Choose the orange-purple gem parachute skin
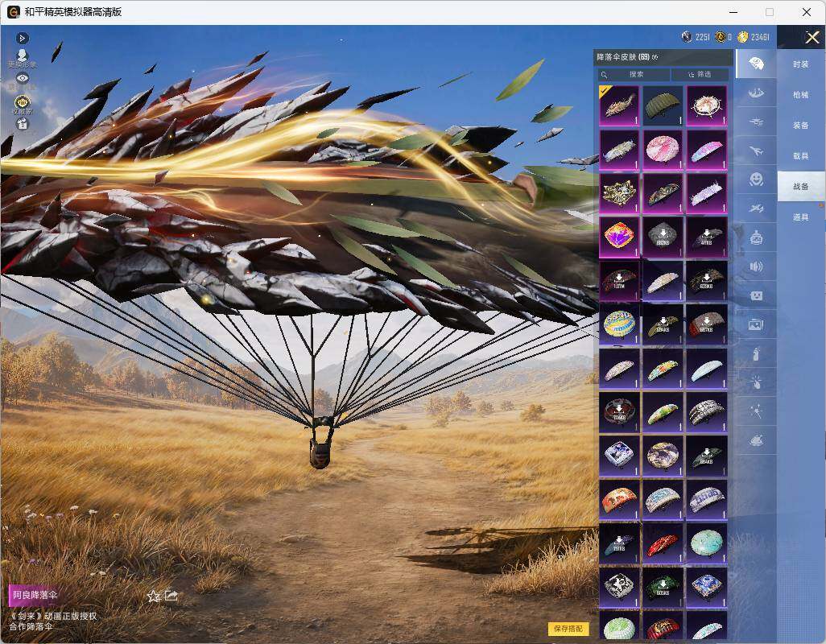826x644 pixels. 620,237
